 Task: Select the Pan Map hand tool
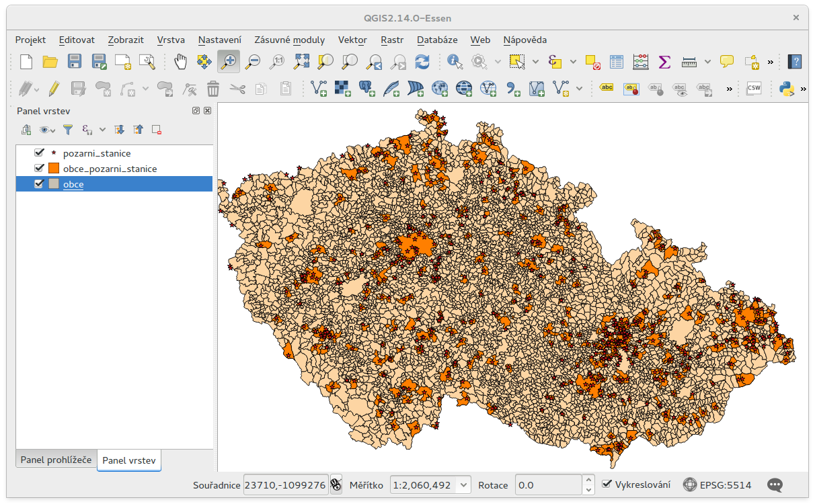pyautogui.click(x=180, y=62)
